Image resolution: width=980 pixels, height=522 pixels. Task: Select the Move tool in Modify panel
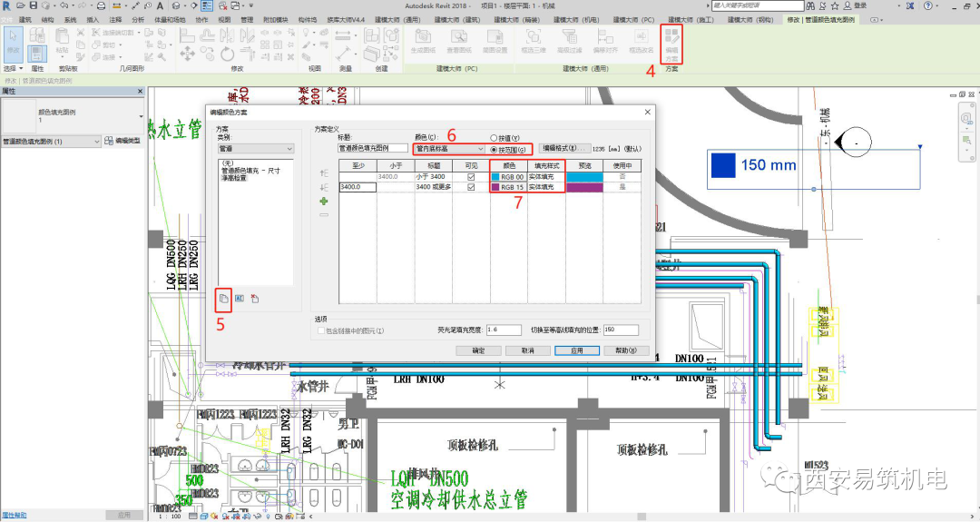point(187,54)
